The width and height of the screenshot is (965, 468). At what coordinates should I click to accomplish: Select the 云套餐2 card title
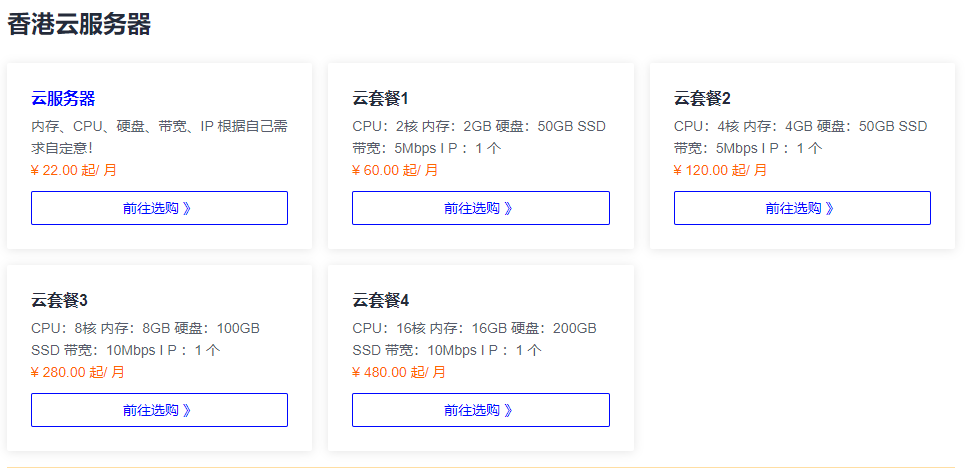702,99
